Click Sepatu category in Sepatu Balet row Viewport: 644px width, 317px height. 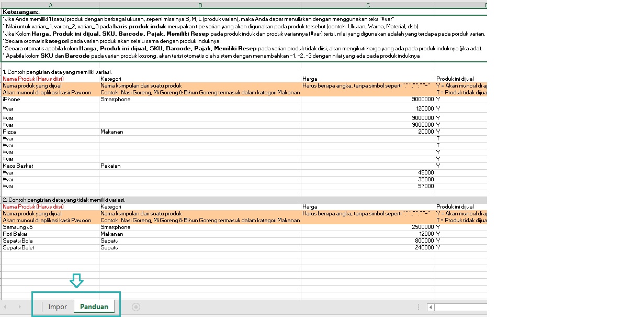200,248
